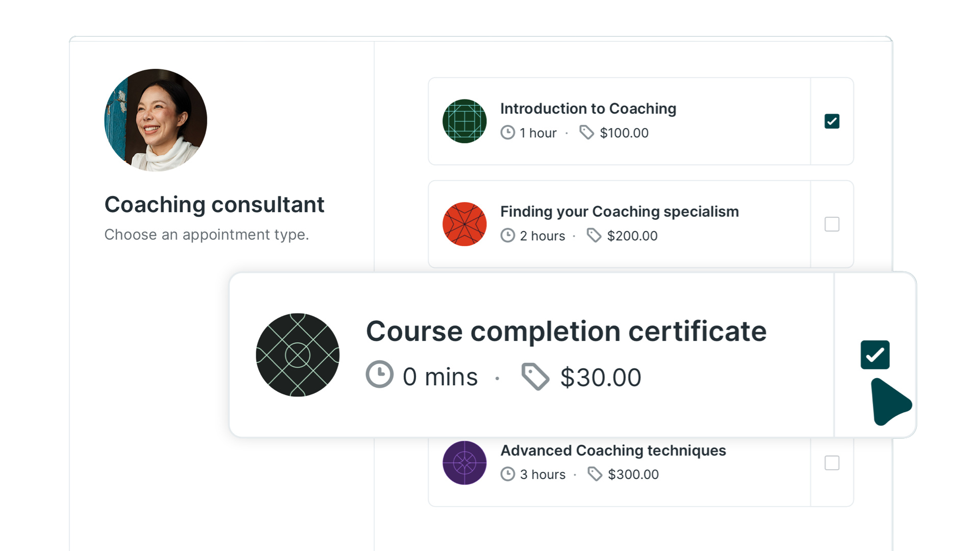Open the Introduction to Coaching title
Screen dimensions: 980x551
pyautogui.click(x=588, y=109)
